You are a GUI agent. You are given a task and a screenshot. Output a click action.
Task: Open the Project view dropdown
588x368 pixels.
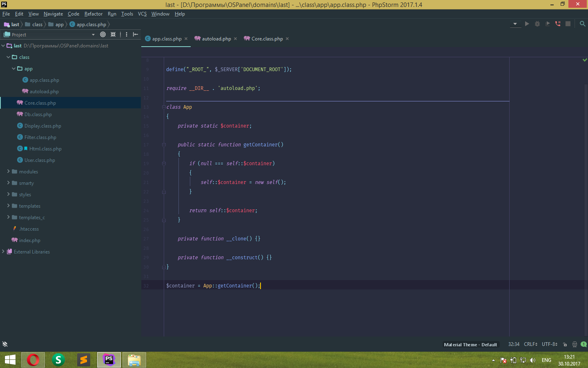(93, 35)
